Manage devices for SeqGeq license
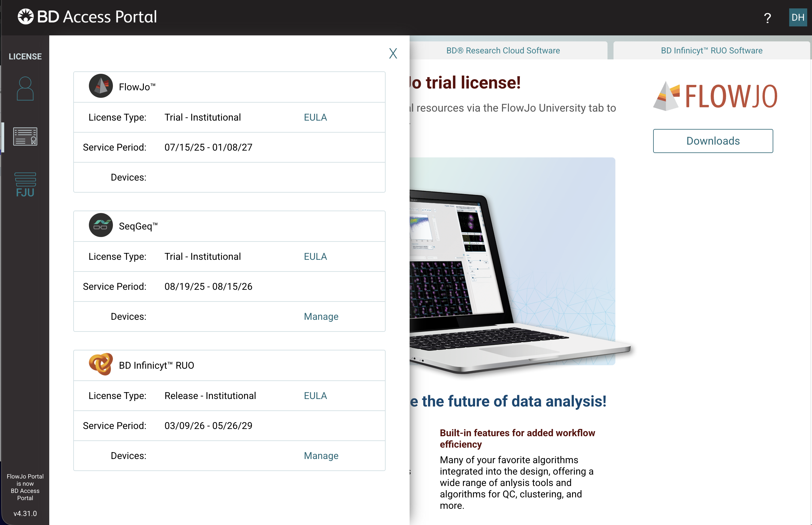The height and width of the screenshot is (525, 812). 321,316
